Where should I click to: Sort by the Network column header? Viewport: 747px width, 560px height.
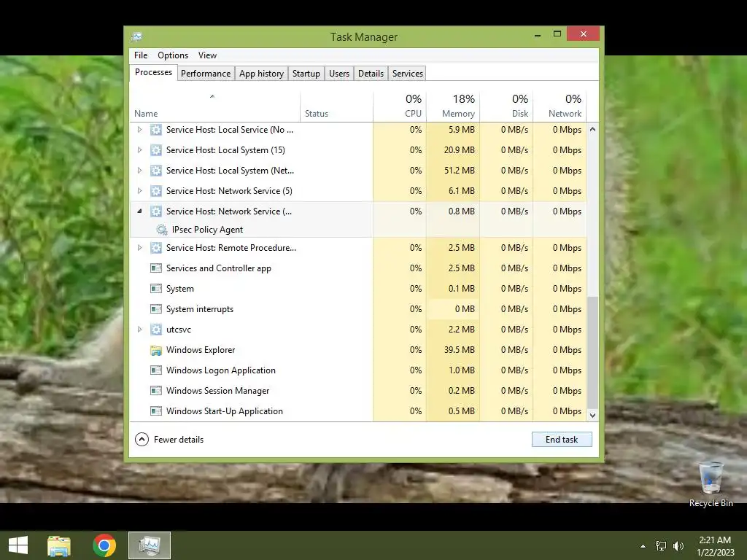[x=560, y=106]
